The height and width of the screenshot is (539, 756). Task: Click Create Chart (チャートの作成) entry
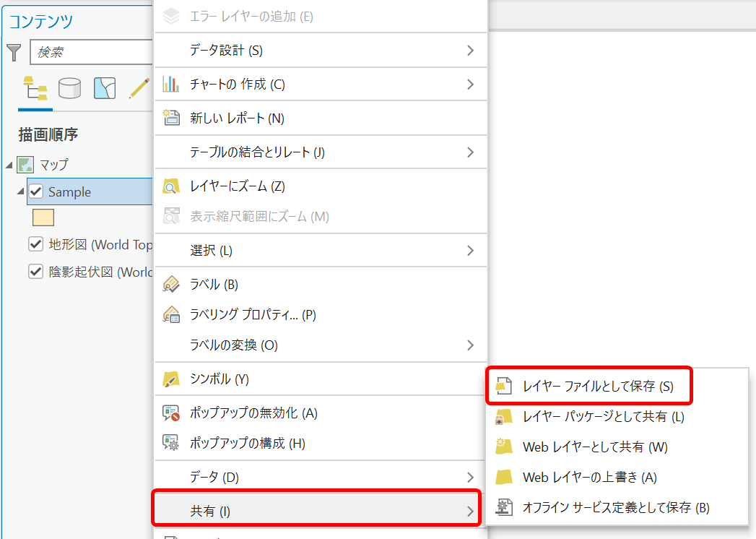(237, 85)
